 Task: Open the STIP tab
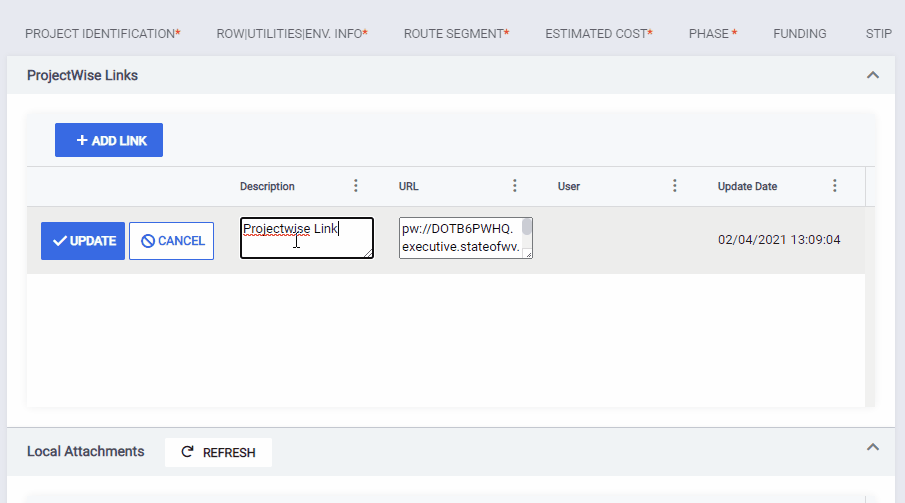coord(878,33)
